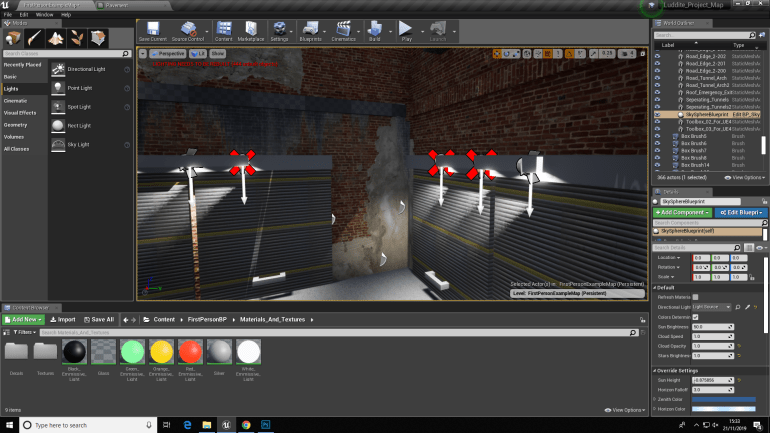Open the Settings toolbar icon
770x433 pixels.
click(279, 31)
